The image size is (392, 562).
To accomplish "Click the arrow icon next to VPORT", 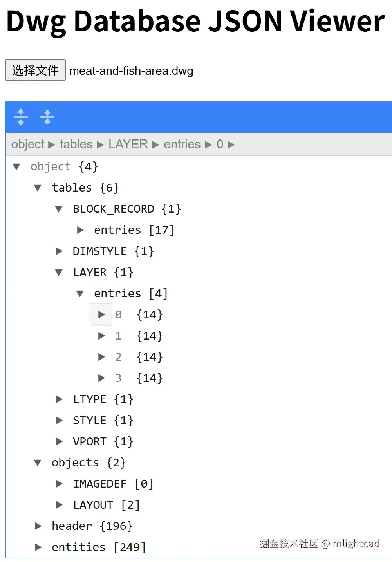I will (x=59, y=441).
